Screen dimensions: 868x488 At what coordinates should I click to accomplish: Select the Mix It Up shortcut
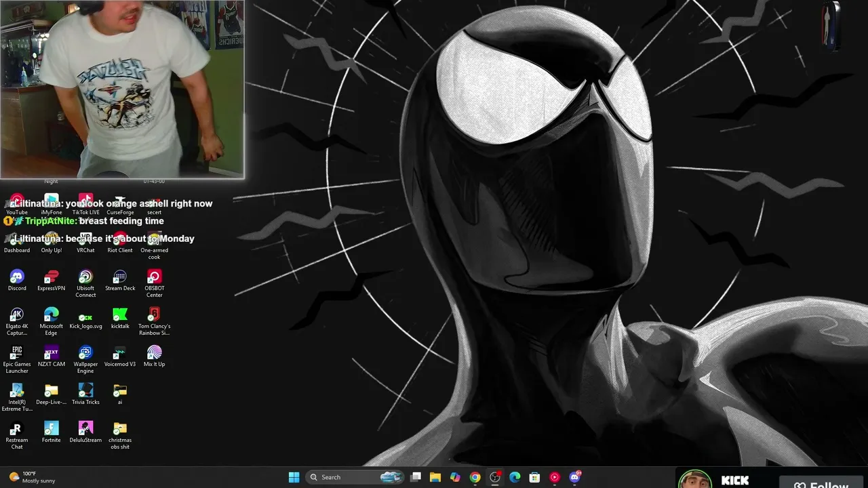click(x=155, y=356)
